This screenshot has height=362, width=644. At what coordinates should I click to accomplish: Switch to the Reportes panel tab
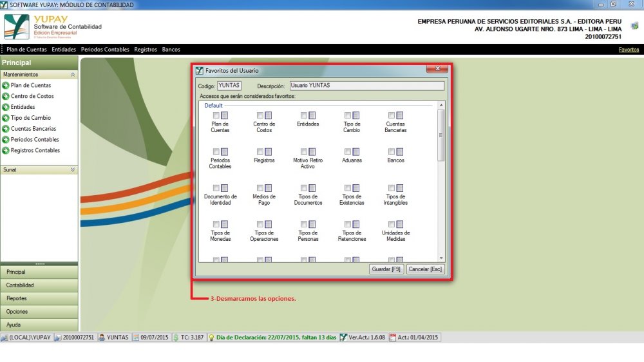pos(39,298)
